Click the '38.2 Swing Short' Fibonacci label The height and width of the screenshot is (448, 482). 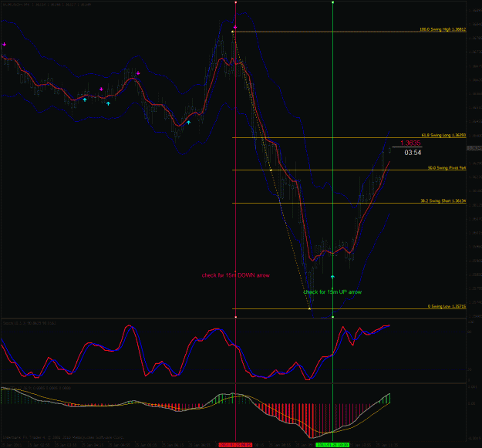pyautogui.click(x=443, y=200)
